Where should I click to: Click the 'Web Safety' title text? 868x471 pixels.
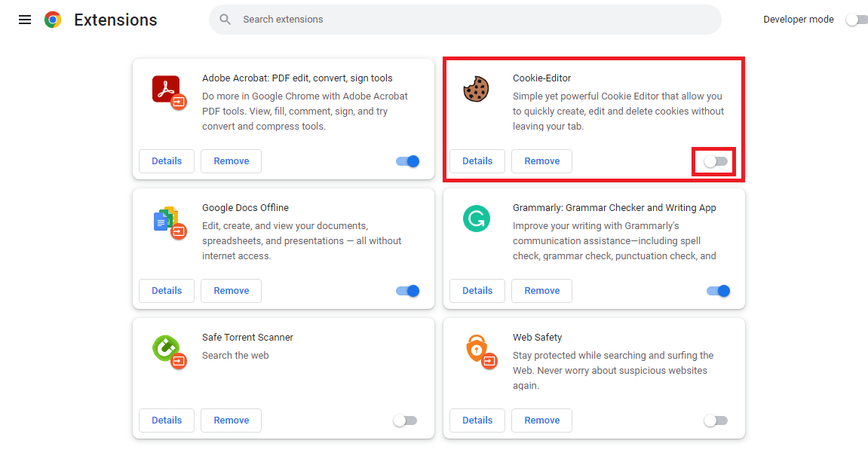537,337
